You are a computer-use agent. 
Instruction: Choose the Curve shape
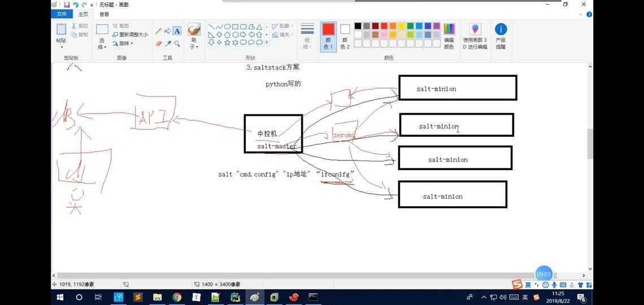coord(219,27)
